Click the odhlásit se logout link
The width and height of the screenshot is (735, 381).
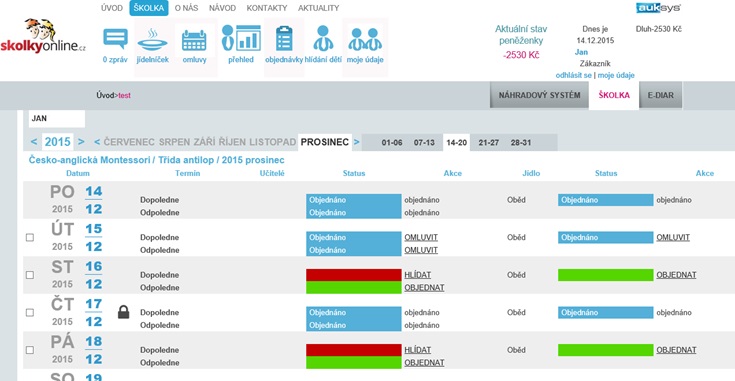(x=574, y=75)
